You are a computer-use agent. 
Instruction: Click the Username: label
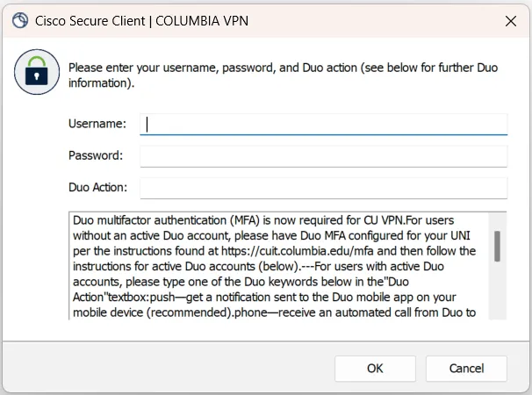tap(97, 124)
